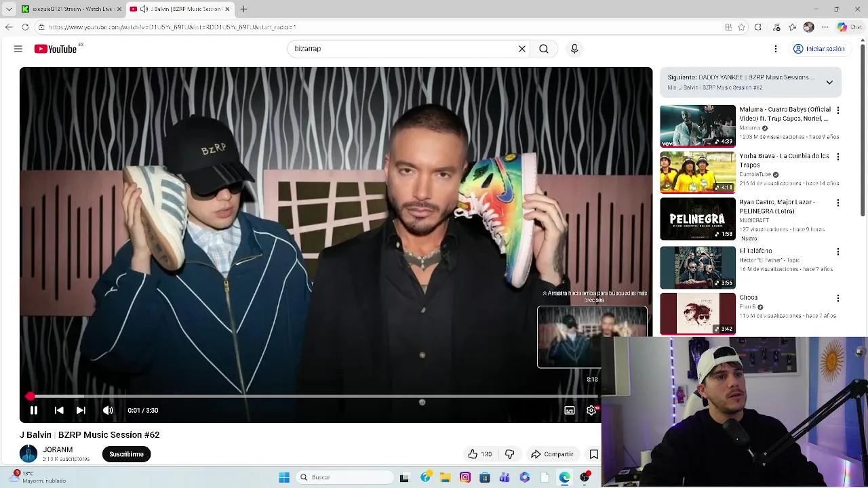
Task: Open the browser profile avatar
Action: [x=808, y=27]
